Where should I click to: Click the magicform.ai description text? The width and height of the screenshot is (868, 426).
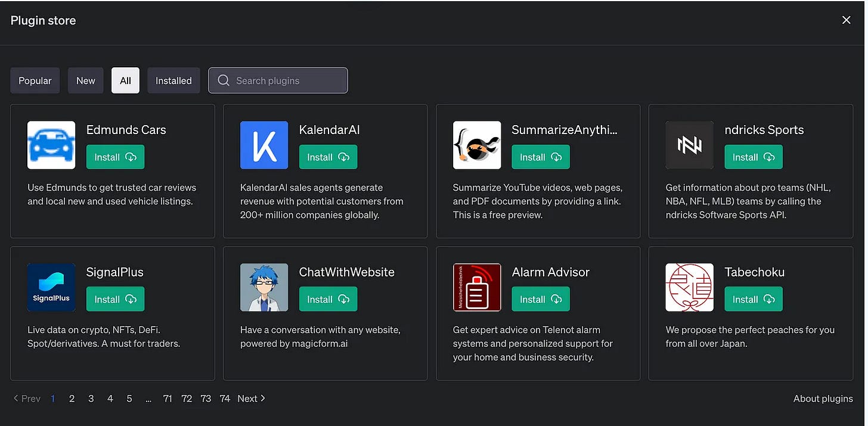point(320,337)
